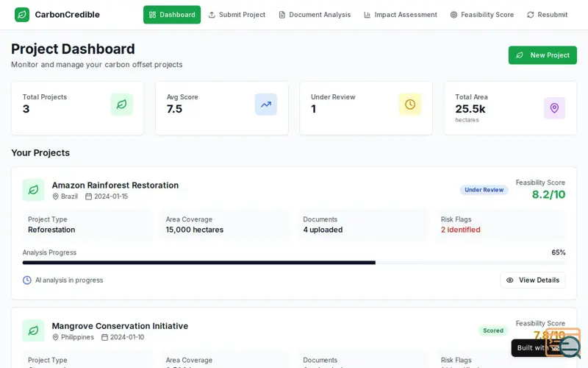
Task: Click the 'Built with' badge
Action: (x=538, y=347)
